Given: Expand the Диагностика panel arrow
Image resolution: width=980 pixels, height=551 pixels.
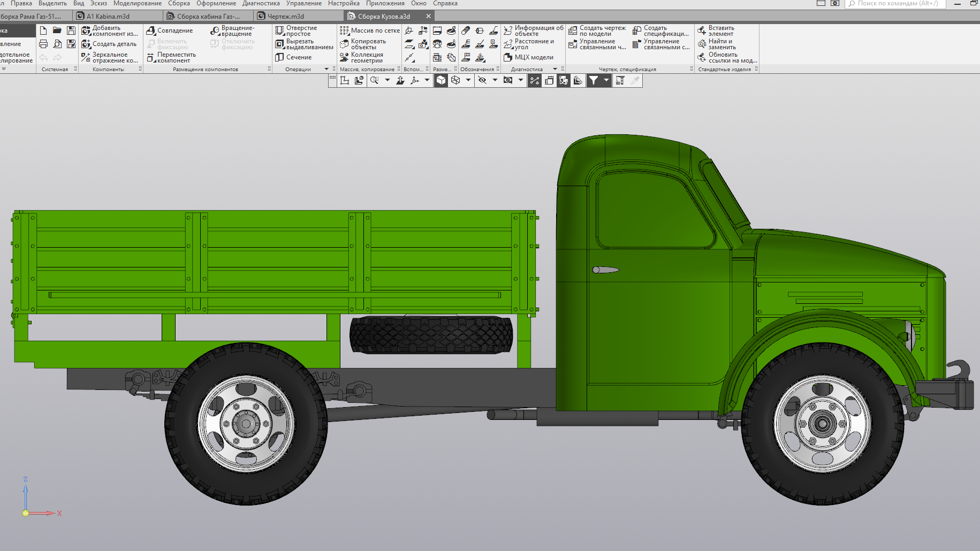Looking at the screenshot, I should click(555, 69).
